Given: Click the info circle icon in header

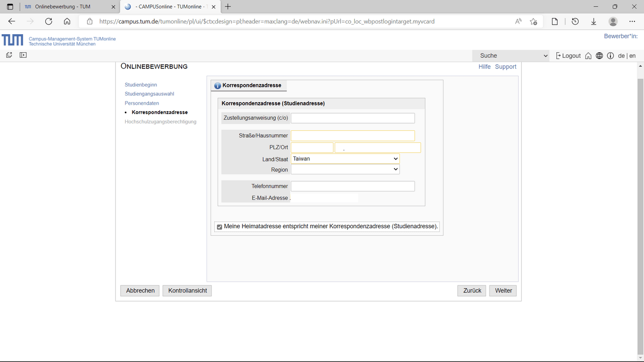Looking at the screenshot, I should tap(610, 56).
